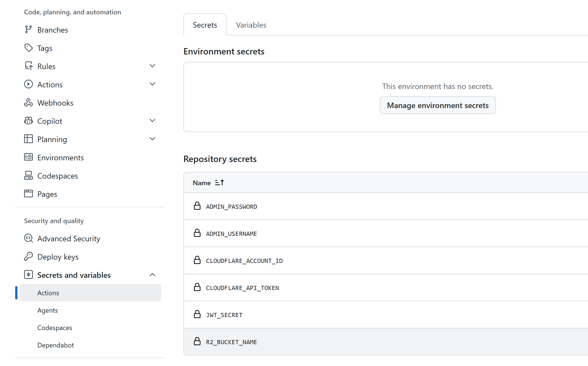Open the Tags settings link

click(x=45, y=48)
